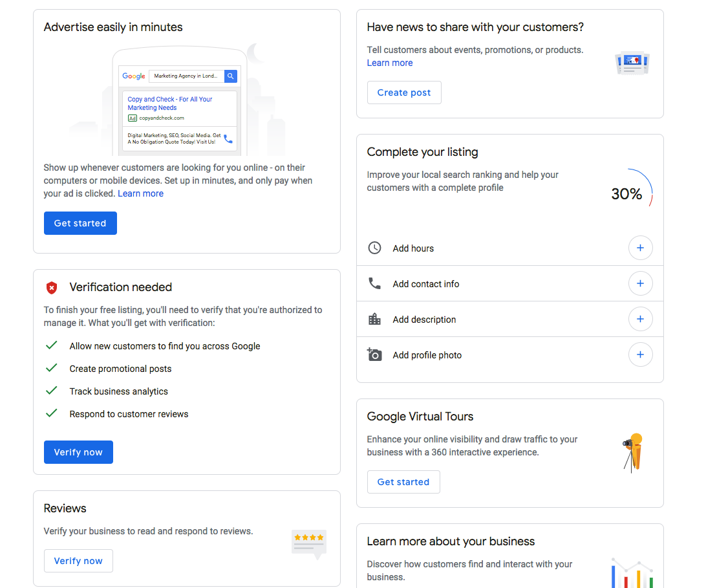This screenshot has height=588, width=717.
Task: Click the red shield verification icon
Action: click(x=52, y=288)
